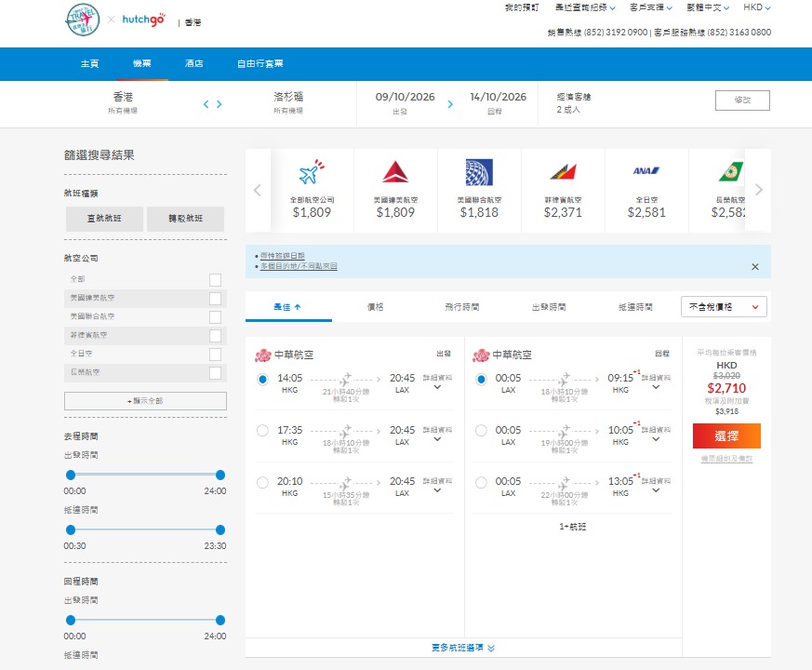812x670 pixels.
Task: Sort results by 出發時間 departure time
Action: click(x=549, y=307)
